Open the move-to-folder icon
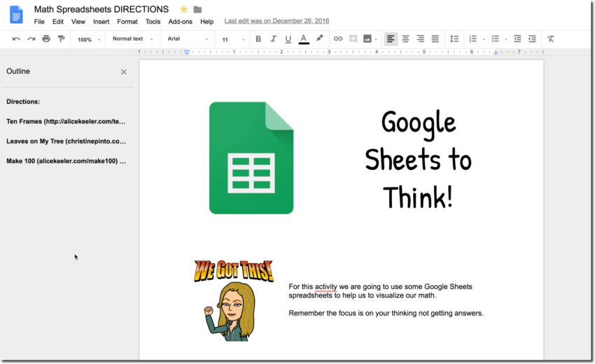 pyautogui.click(x=197, y=10)
